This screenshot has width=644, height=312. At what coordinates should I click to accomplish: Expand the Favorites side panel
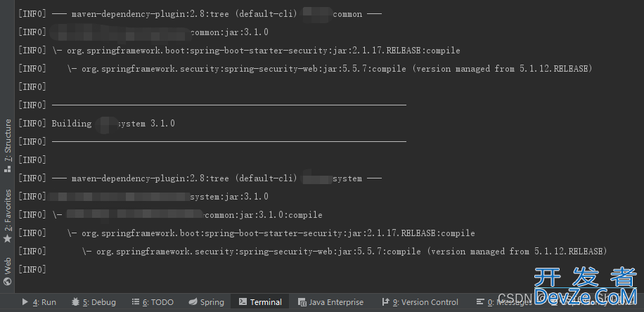point(8,209)
